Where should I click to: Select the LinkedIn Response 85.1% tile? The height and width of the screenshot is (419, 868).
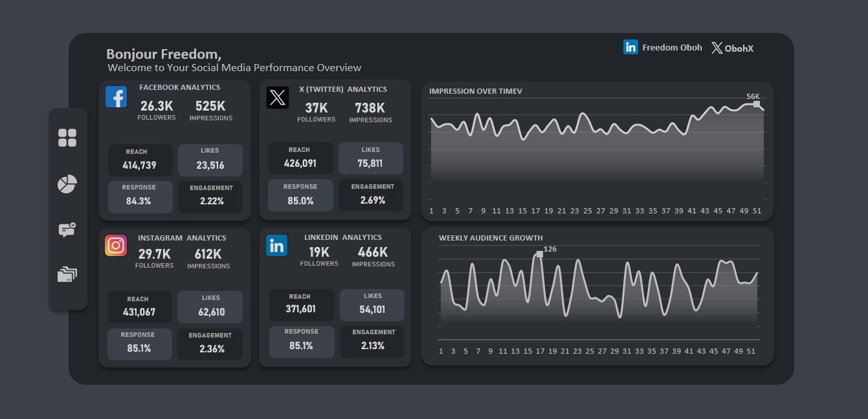coord(302,342)
